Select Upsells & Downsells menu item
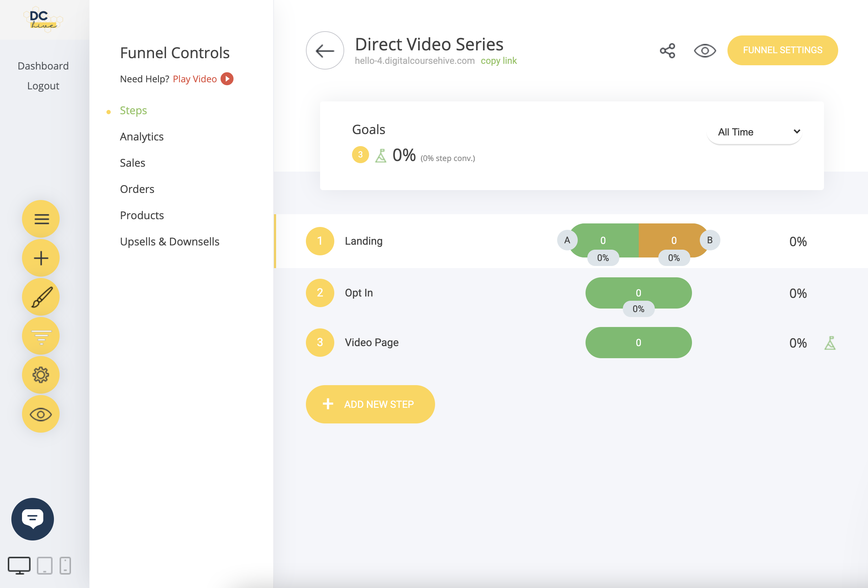The width and height of the screenshot is (868, 588). click(x=170, y=242)
